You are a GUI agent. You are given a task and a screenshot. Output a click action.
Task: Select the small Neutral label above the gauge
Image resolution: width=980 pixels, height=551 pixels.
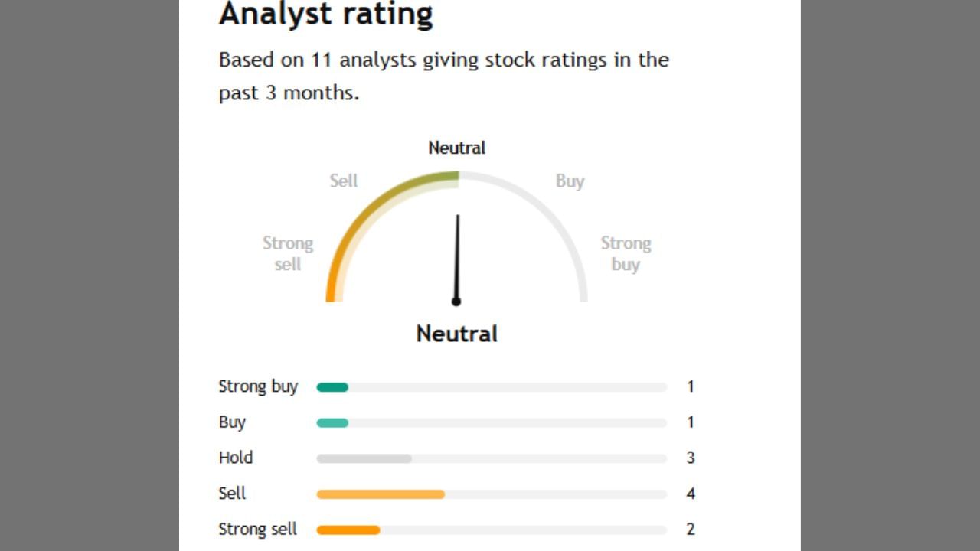point(456,148)
